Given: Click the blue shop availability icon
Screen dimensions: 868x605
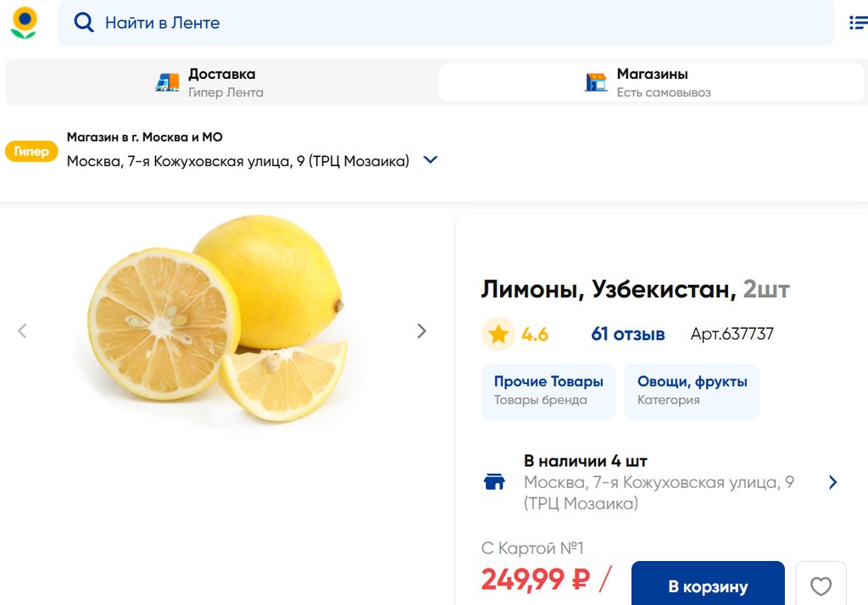Looking at the screenshot, I should tap(494, 482).
